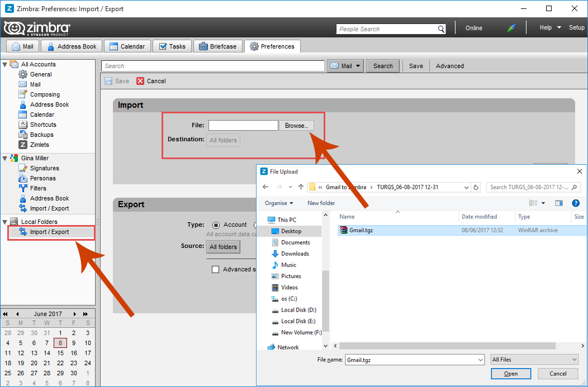Click the red Cancel toolbar icon
Viewport: 588px width, 387px height.
[x=140, y=81]
